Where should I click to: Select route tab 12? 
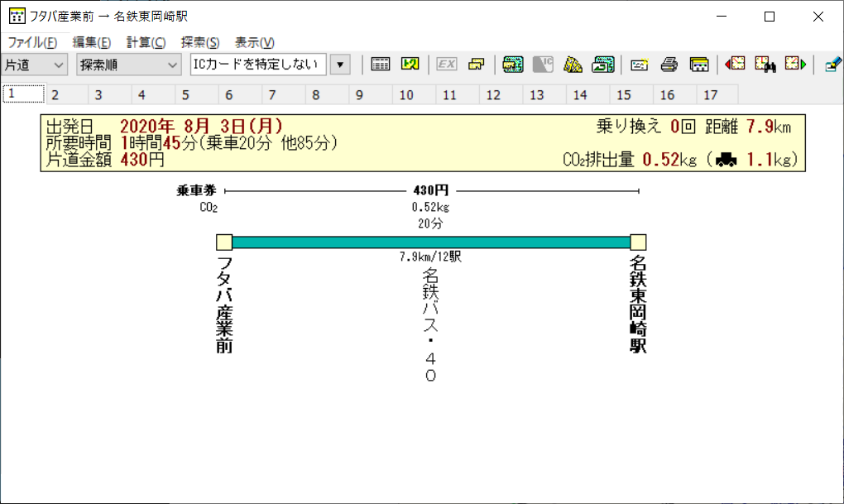[x=501, y=95]
